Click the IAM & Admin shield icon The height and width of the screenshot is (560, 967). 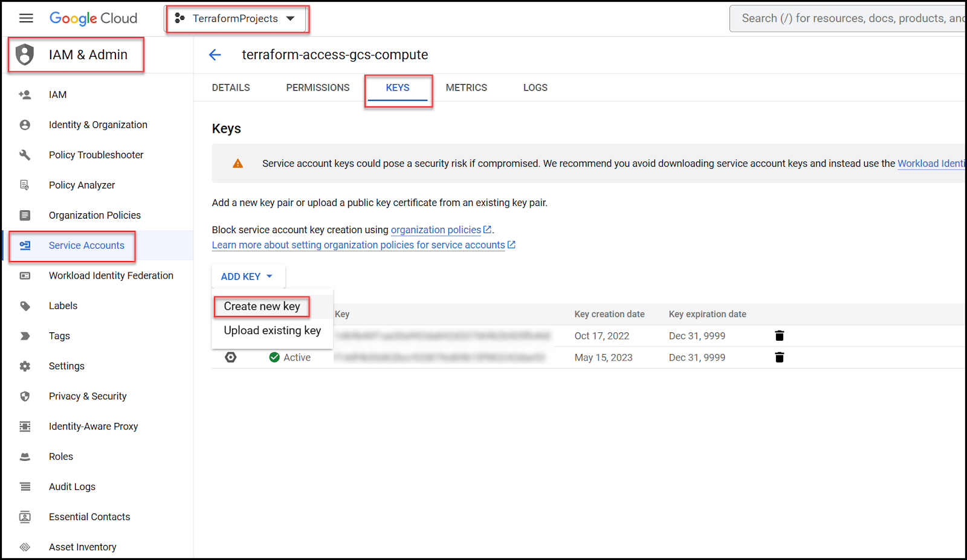(24, 54)
